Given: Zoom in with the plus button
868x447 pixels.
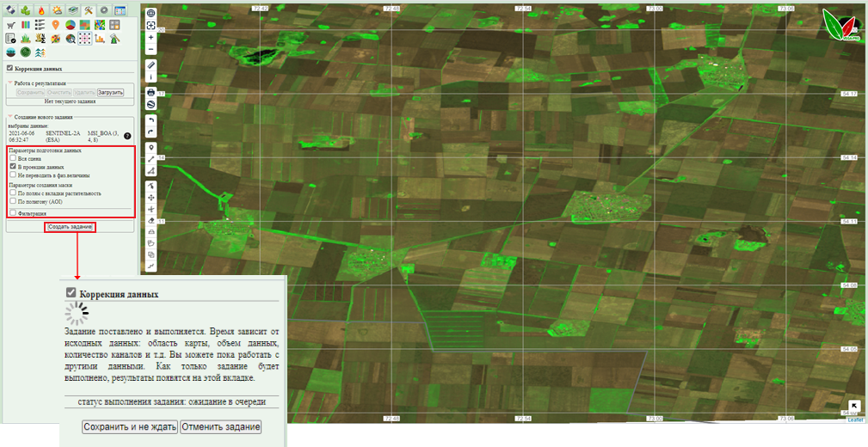Looking at the screenshot, I should [x=151, y=38].
